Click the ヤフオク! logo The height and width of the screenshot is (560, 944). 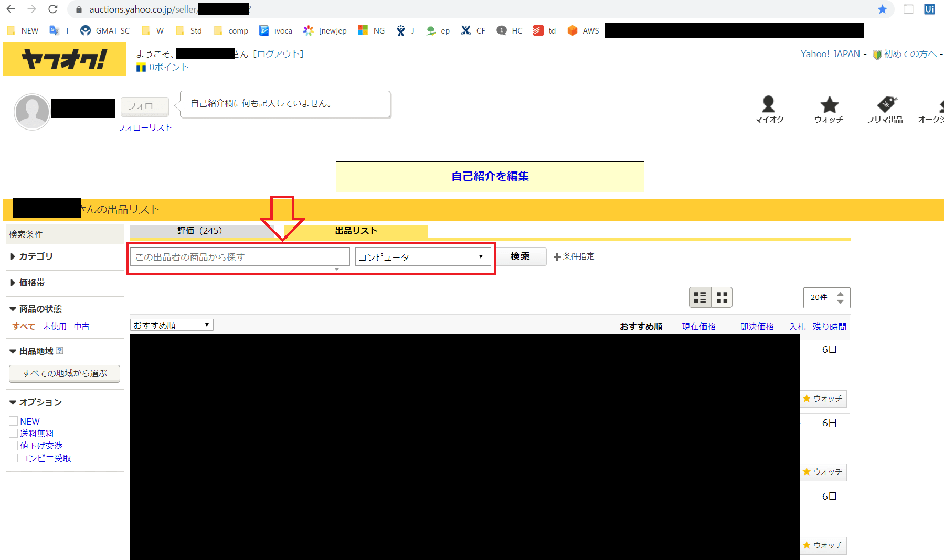[x=65, y=59]
